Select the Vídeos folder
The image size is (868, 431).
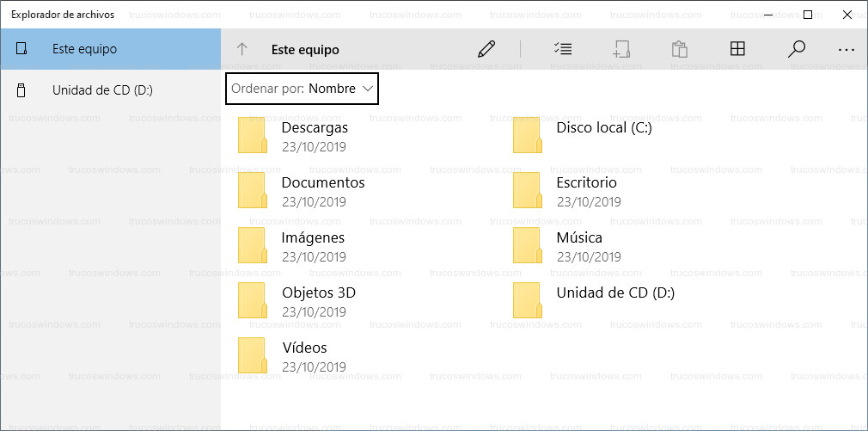[304, 348]
